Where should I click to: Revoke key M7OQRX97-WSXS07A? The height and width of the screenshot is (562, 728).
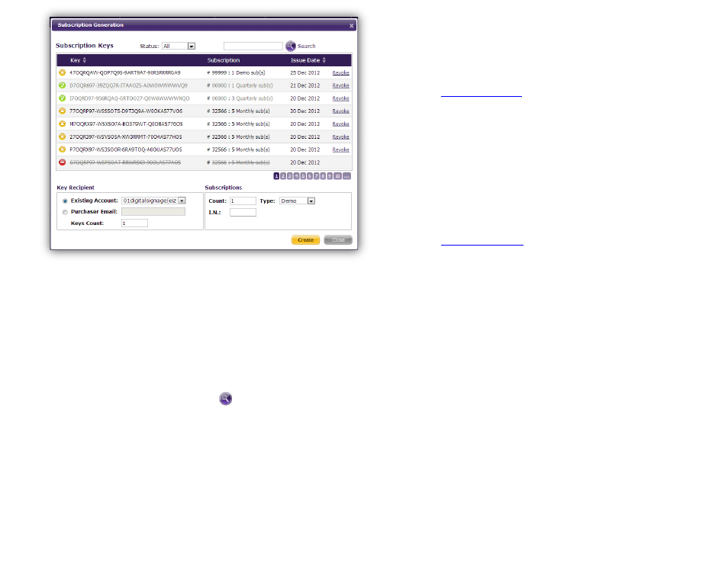pos(341,124)
